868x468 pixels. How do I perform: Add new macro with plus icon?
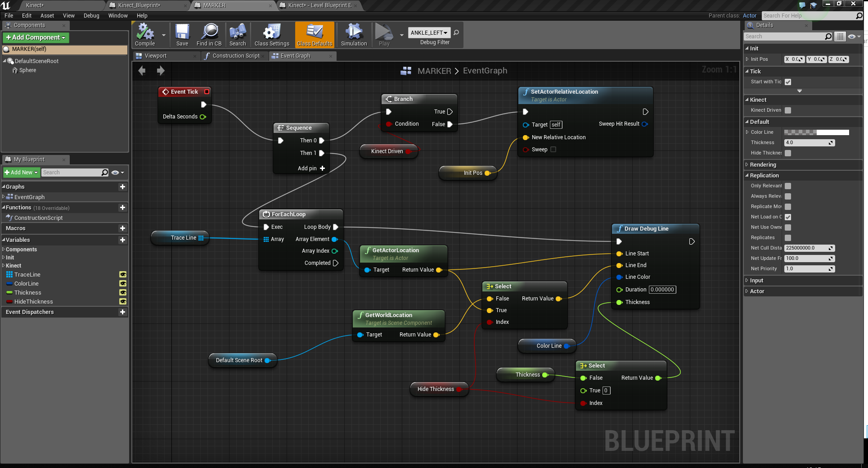[x=122, y=228]
